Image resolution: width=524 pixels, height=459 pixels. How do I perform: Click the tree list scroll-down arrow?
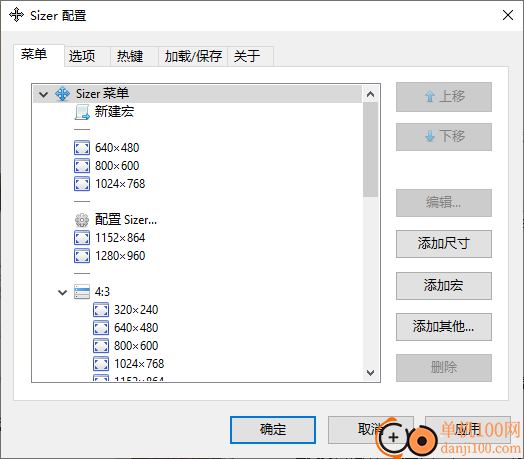point(370,372)
